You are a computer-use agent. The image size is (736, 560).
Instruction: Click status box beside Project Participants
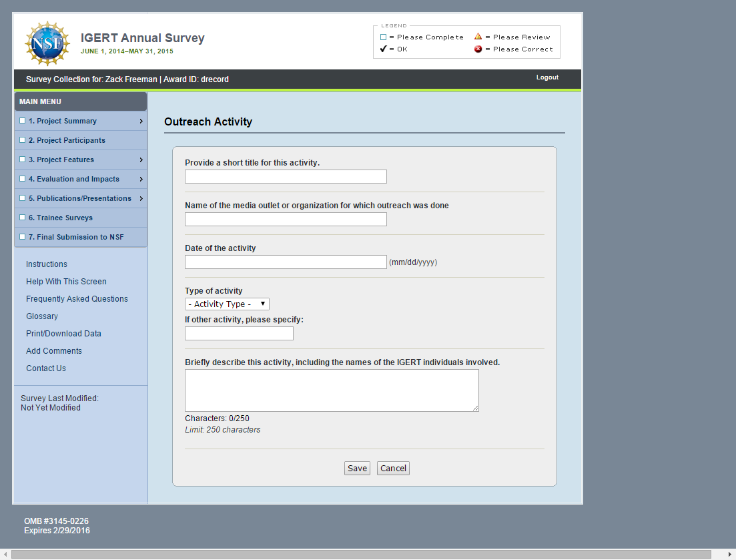[x=23, y=140]
